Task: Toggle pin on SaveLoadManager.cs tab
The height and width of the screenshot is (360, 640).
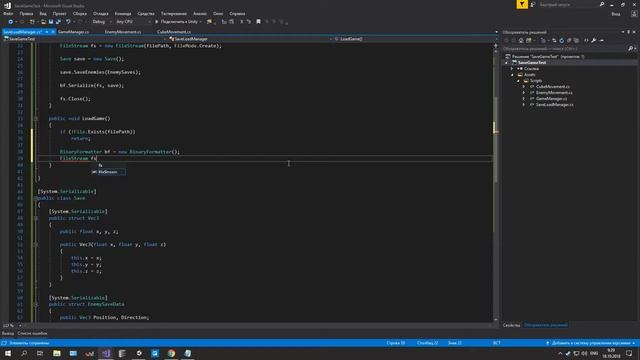Action: click(47, 32)
